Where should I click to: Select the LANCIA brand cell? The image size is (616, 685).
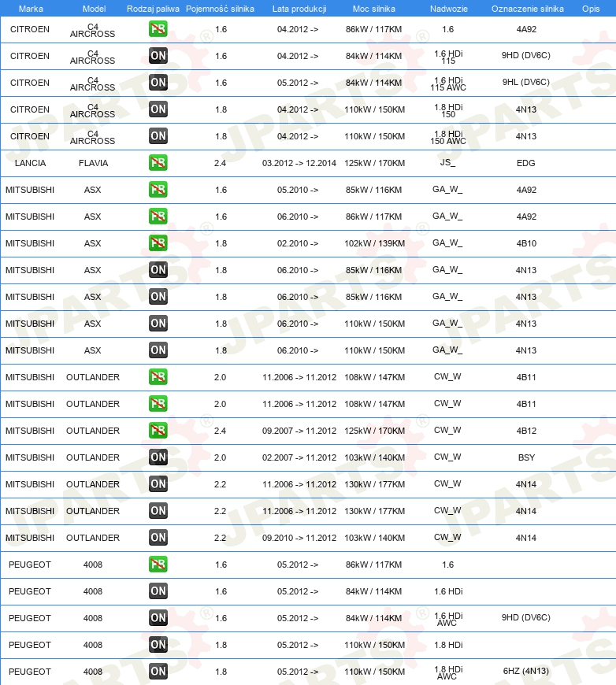point(30,163)
